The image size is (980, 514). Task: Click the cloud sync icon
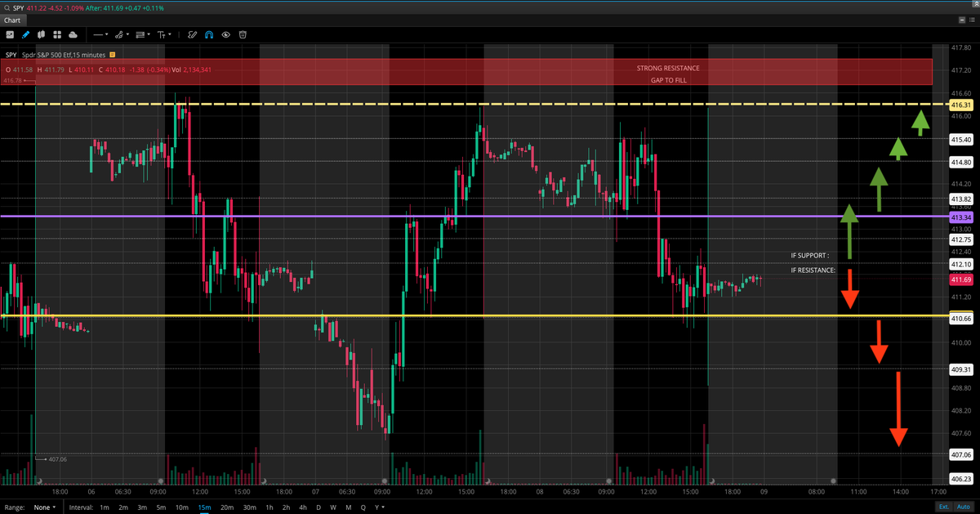pos(73,35)
